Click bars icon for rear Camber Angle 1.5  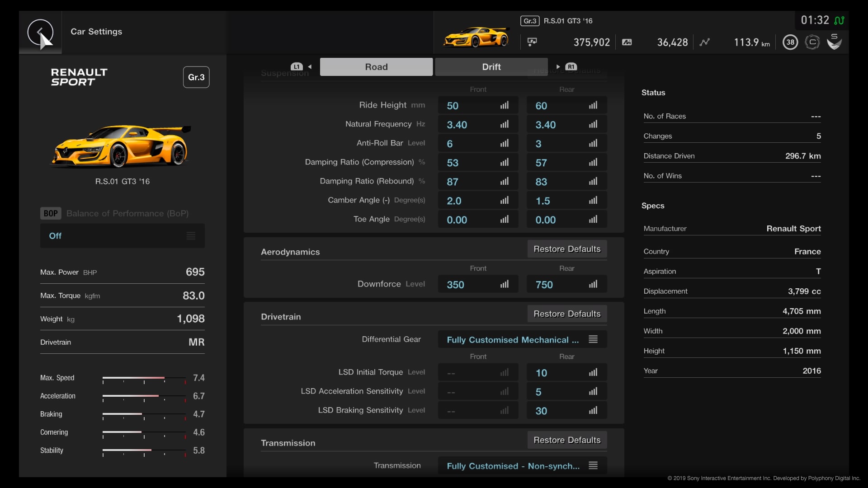coord(593,200)
